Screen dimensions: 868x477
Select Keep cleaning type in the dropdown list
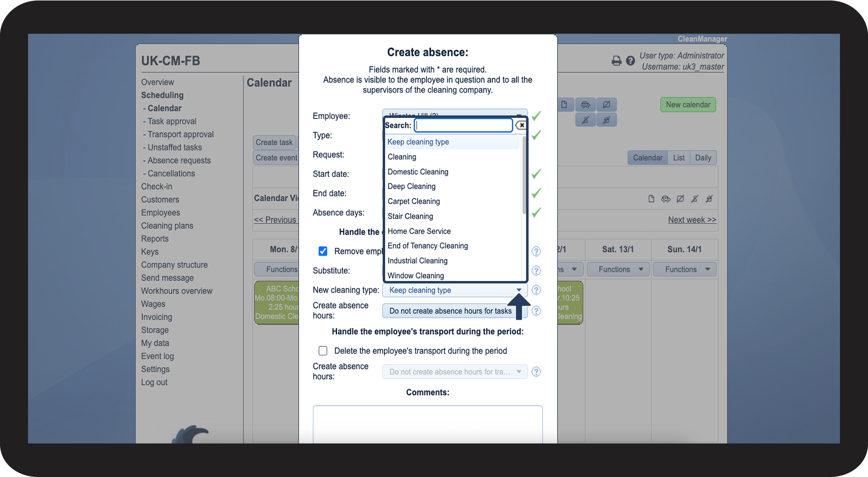coord(452,142)
